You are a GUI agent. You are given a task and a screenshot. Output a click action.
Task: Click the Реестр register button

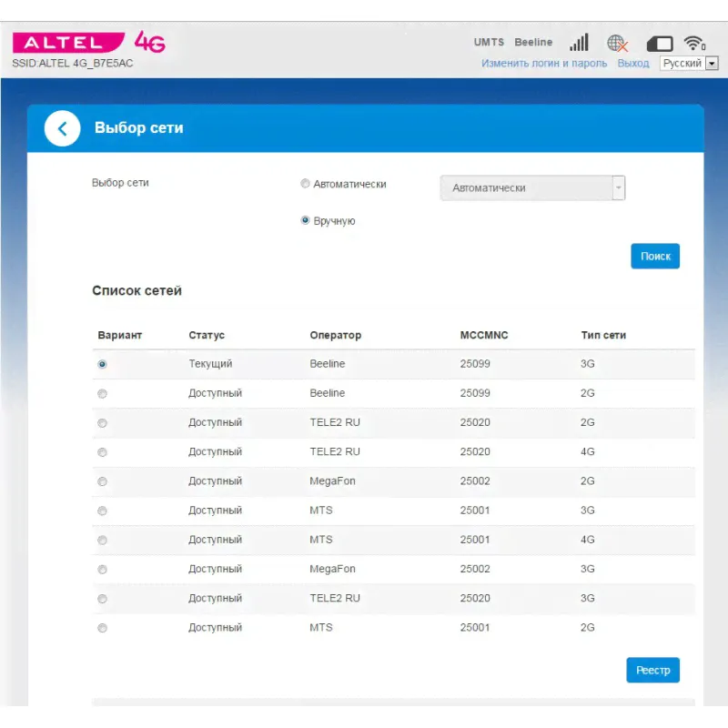652,671
